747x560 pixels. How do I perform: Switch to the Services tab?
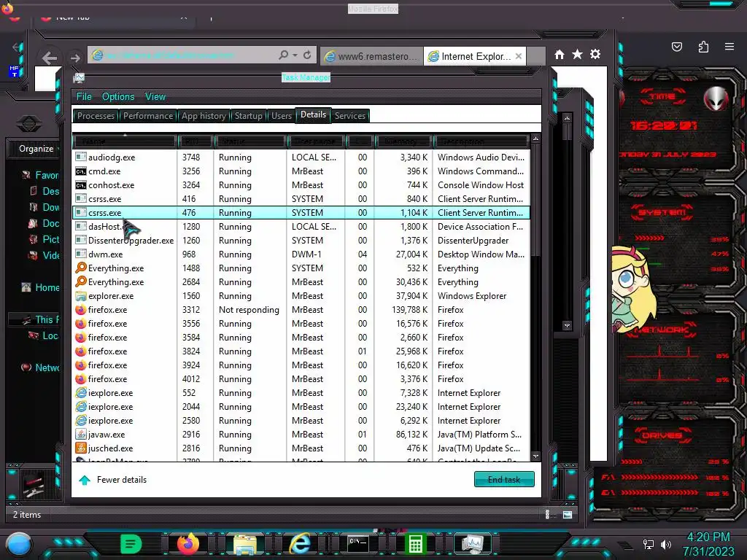pos(349,116)
